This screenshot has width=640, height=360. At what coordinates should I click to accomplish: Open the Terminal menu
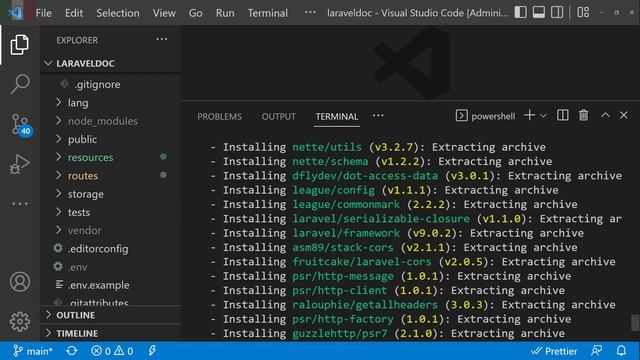[x=267, y=13]
